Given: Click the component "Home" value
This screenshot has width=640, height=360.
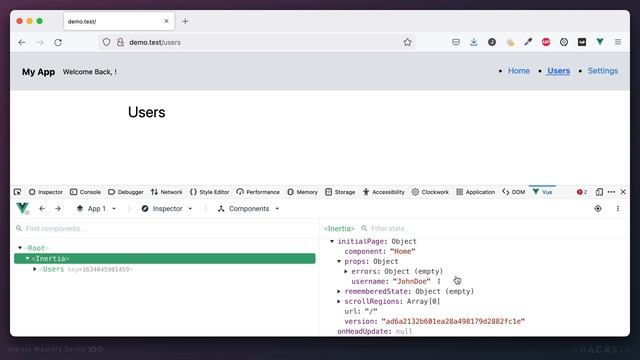Looking at the screenshot, I should 402,251.
